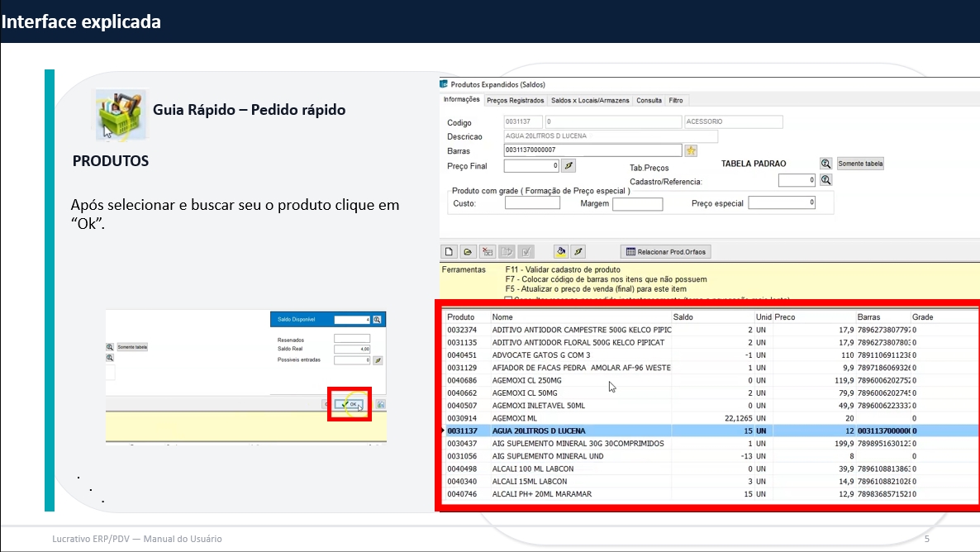
Task: Click the star icon beside the Barras field
Action: 692,150
